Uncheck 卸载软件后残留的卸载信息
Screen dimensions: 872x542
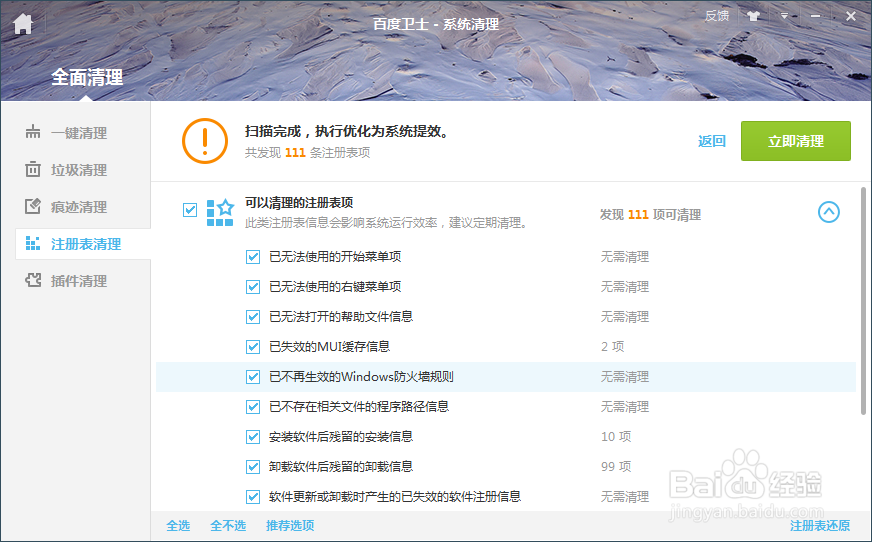253,467
